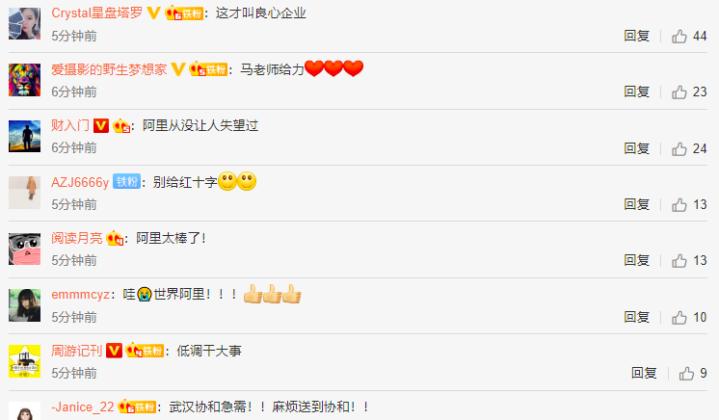Like 周游记刊's comment with 9 likes
The width and height of the screenshot is (719, 420).
[x=686, y=373]
